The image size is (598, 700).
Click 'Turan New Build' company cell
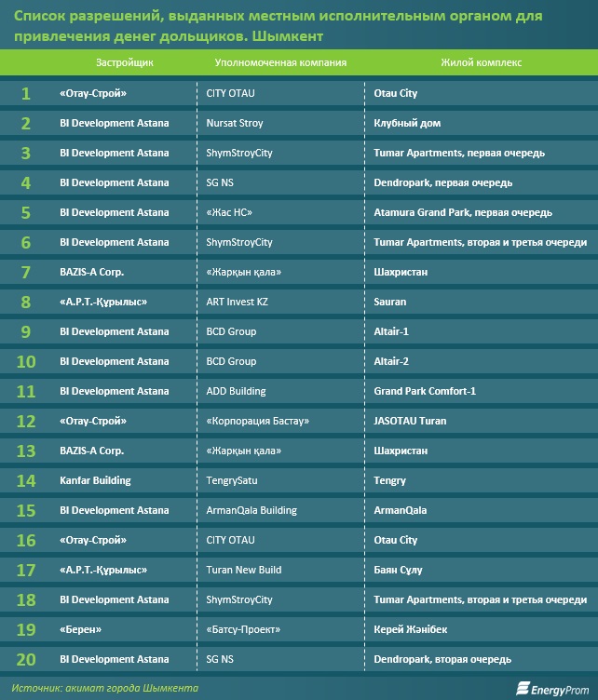pos(244,570)
